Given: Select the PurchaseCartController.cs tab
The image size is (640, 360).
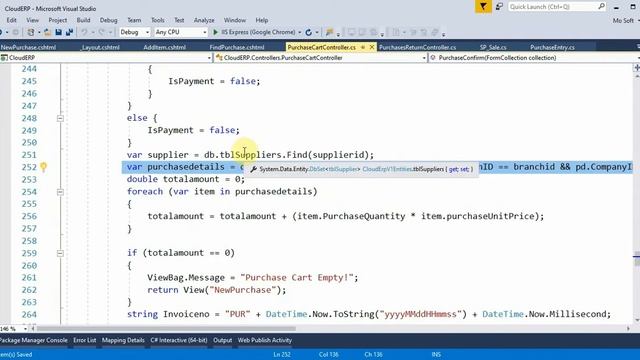Looking at the screenshot, I should (322, 47).
